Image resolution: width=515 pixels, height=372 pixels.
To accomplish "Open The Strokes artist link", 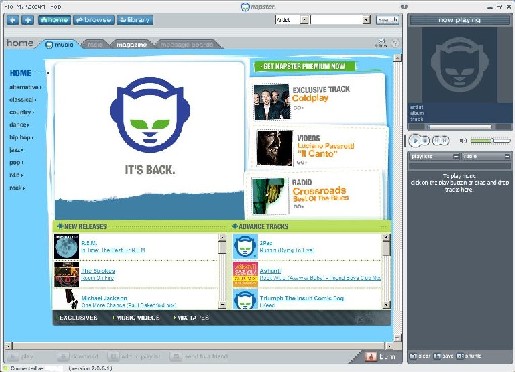I will (98, 271).
